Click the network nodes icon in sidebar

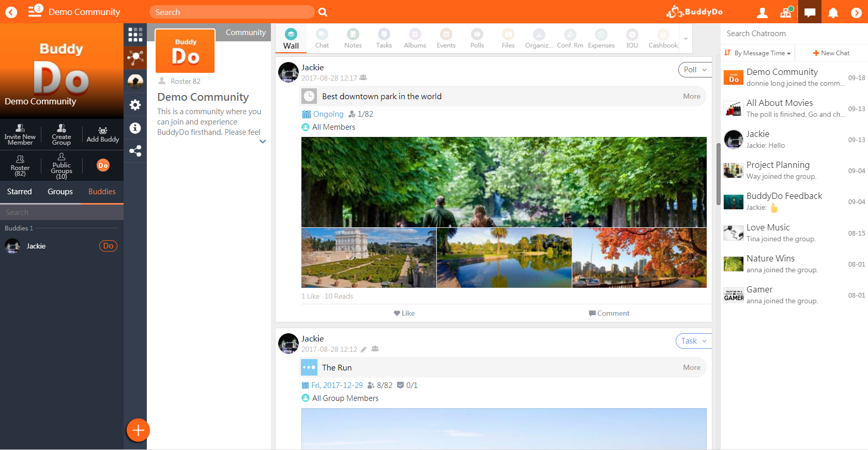[135, 57]
